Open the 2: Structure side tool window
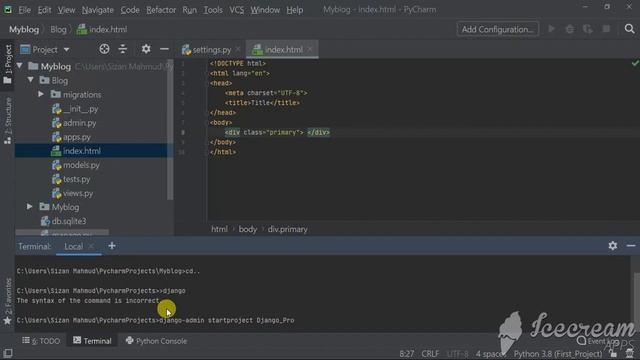This screenshot has width=640, height=360. [x=8, y=121]
